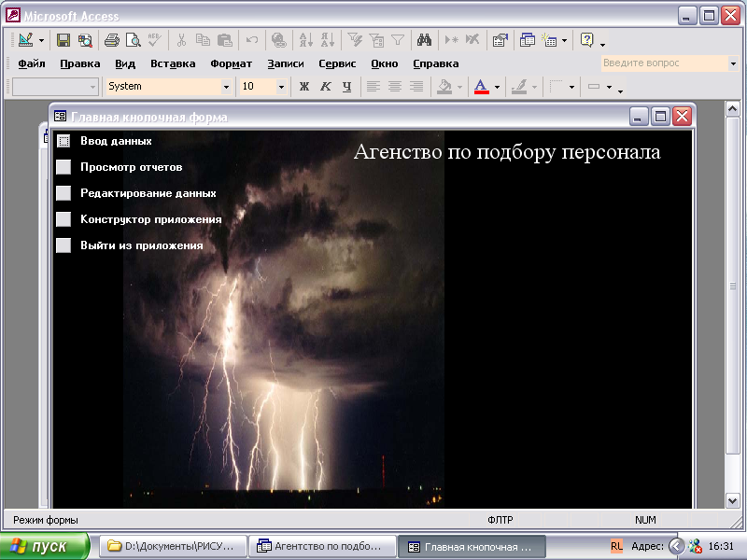Click the Database Window icon

coord(528,40)
